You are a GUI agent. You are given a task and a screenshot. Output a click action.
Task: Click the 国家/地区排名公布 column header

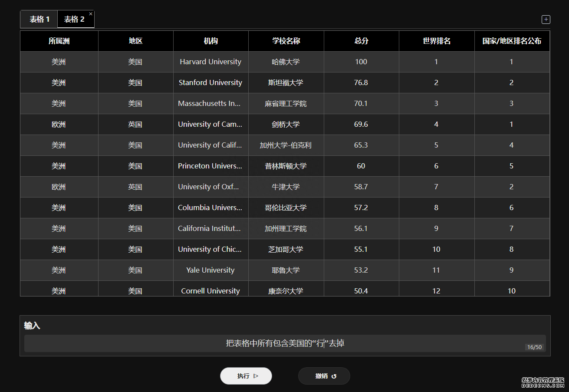[512, 41]
